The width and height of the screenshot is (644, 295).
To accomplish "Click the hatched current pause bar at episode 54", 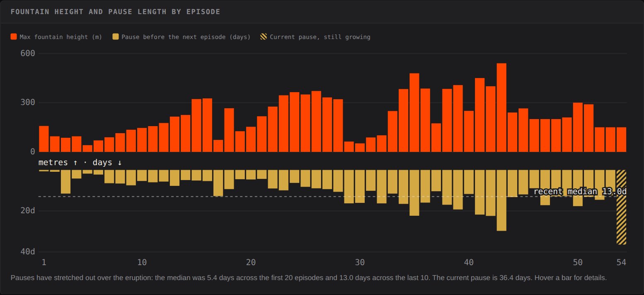I will [621, 207].
